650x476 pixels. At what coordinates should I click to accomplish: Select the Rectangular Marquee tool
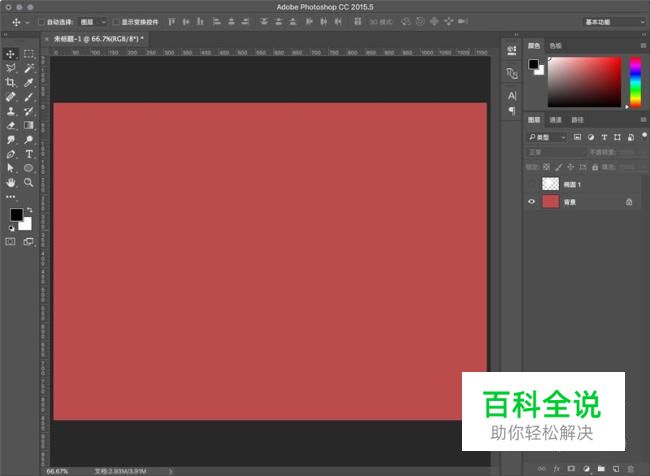coord(29,53)
